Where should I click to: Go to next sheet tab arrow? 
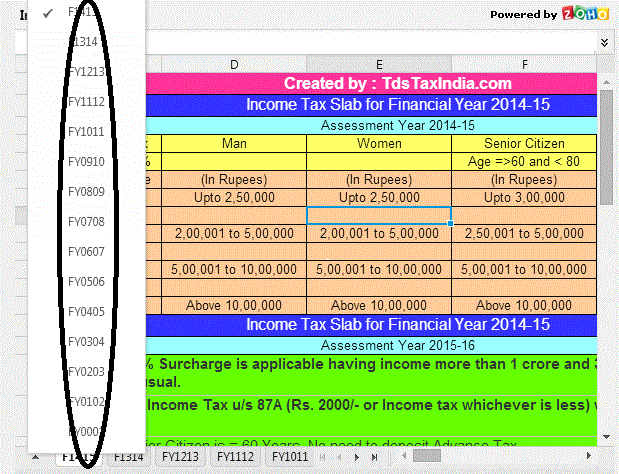click(x=357, y=457)
